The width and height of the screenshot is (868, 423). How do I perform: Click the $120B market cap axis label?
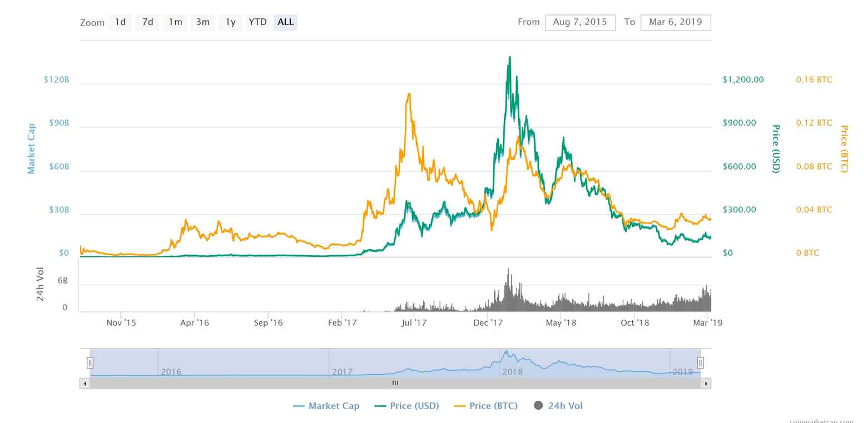[x=56, y=79]
